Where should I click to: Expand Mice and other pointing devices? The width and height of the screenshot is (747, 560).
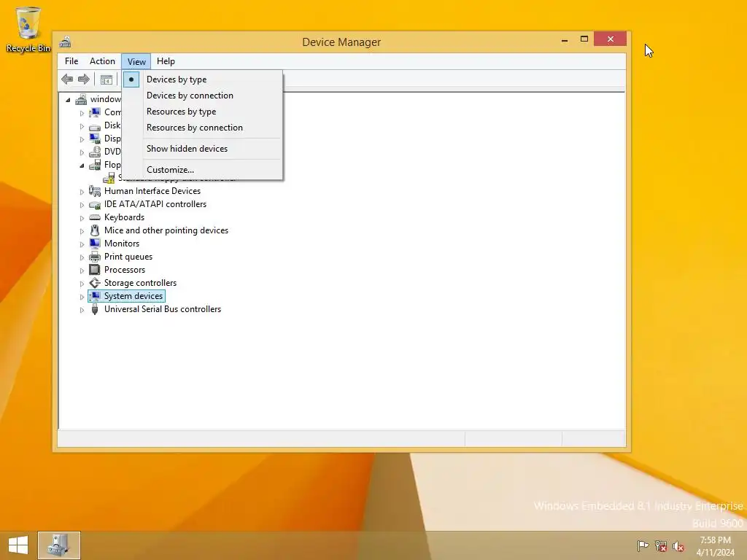(x=82, y=231)
